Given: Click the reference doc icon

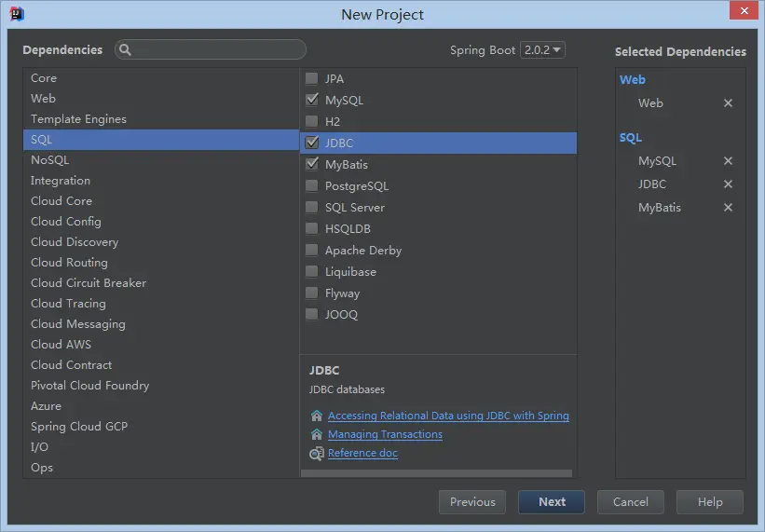Looking at the screenshot, I should tap(317, 454).
